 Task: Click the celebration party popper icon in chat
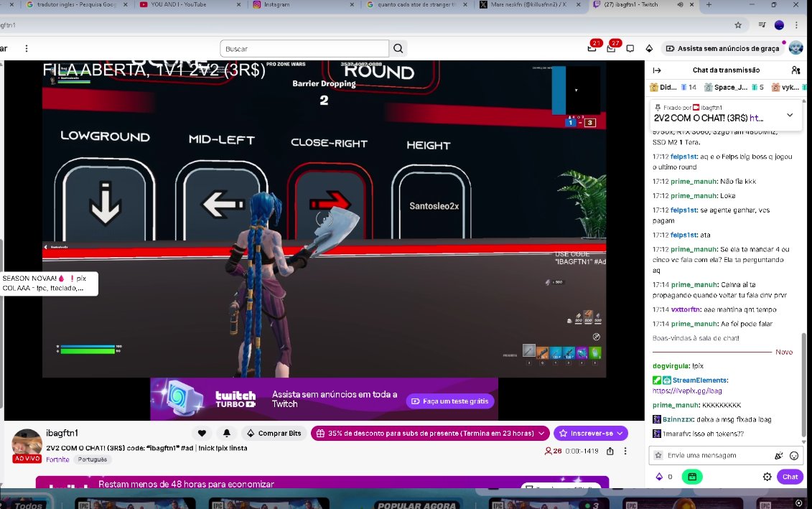pos(778,456)
